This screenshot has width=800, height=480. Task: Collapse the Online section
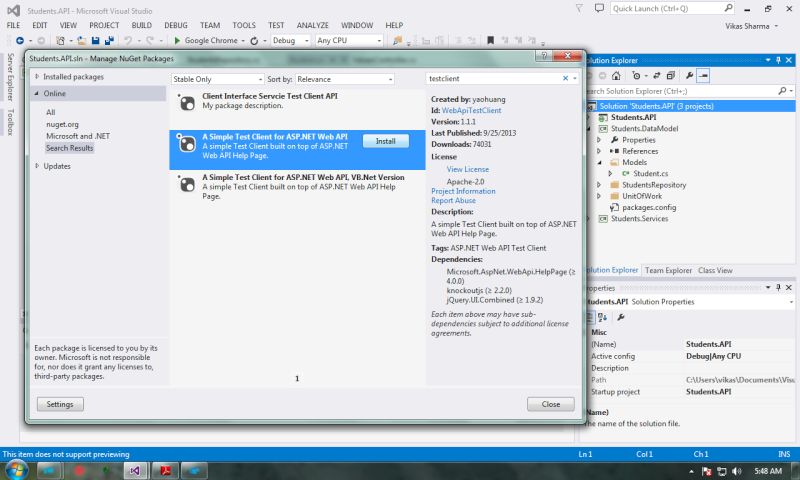37,93
